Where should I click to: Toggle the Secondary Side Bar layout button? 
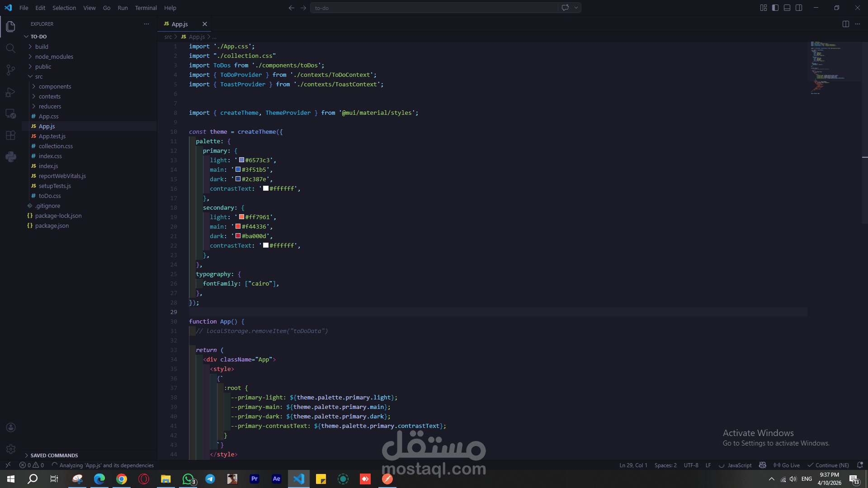point(799,8)
